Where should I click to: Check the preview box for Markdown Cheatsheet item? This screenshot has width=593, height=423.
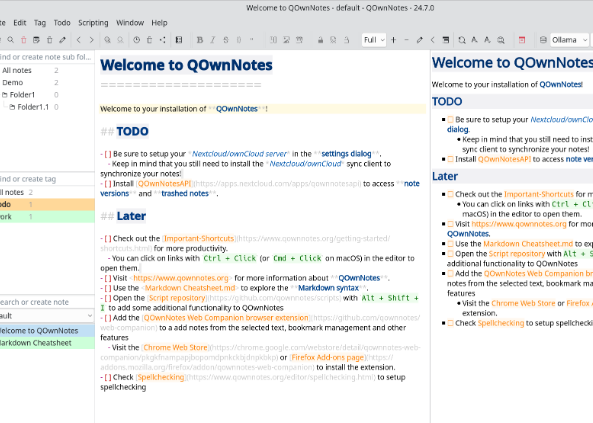tap(450, 244)
